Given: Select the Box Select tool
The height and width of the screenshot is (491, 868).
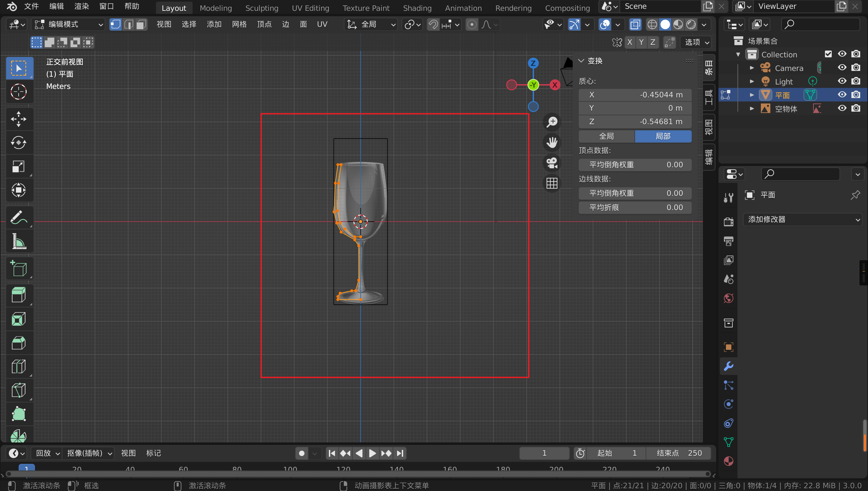Looking at the screenshot, I should coord(19,68).
